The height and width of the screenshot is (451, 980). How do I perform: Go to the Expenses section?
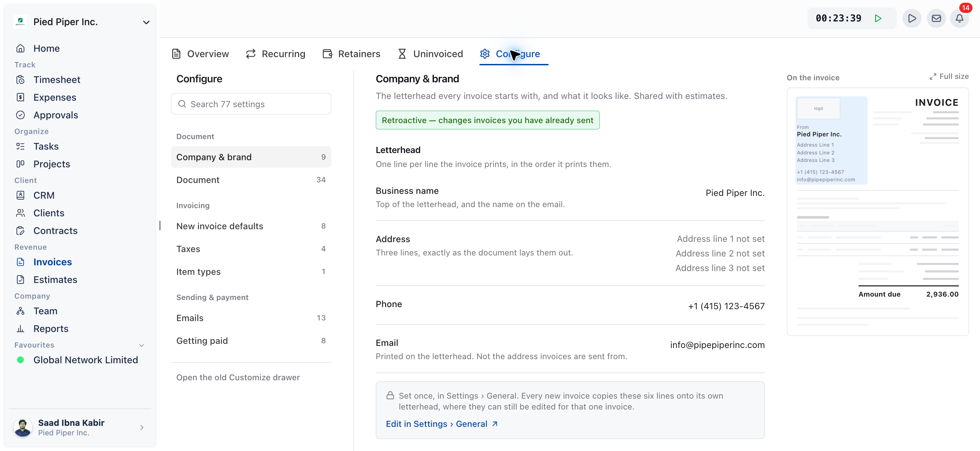(54, 97)
